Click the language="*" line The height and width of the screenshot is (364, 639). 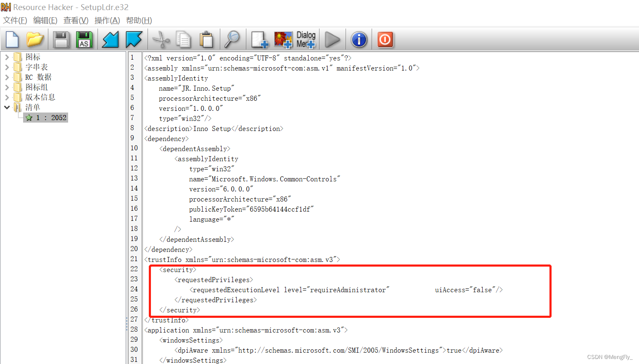click(x=211, y=219)
